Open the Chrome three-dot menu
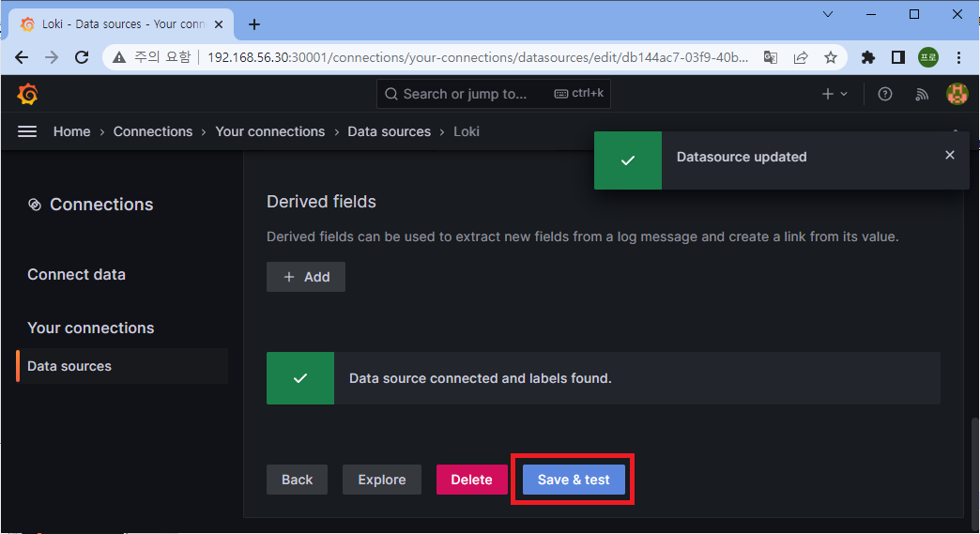980x534 pixels. tap(958, 57)
